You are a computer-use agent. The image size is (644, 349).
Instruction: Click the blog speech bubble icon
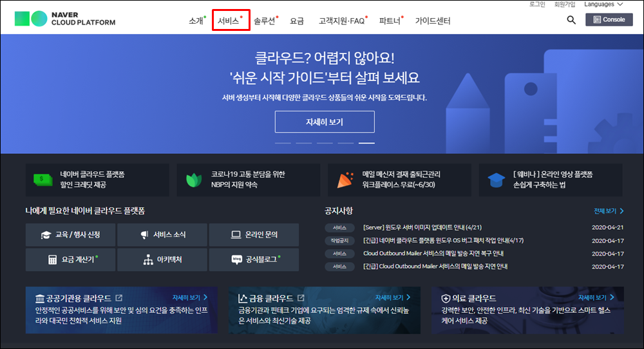point(236,260)
